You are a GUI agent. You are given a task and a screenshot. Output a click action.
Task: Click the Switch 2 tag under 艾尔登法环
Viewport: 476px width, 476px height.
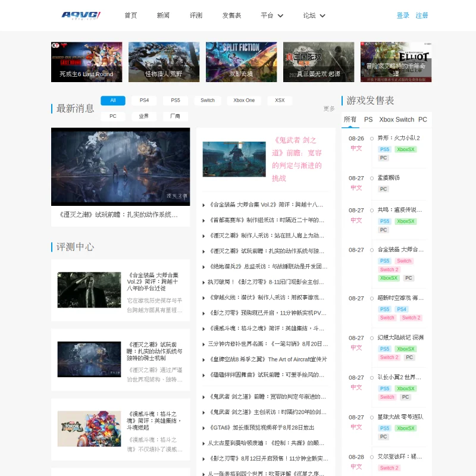tap(389, 468)
